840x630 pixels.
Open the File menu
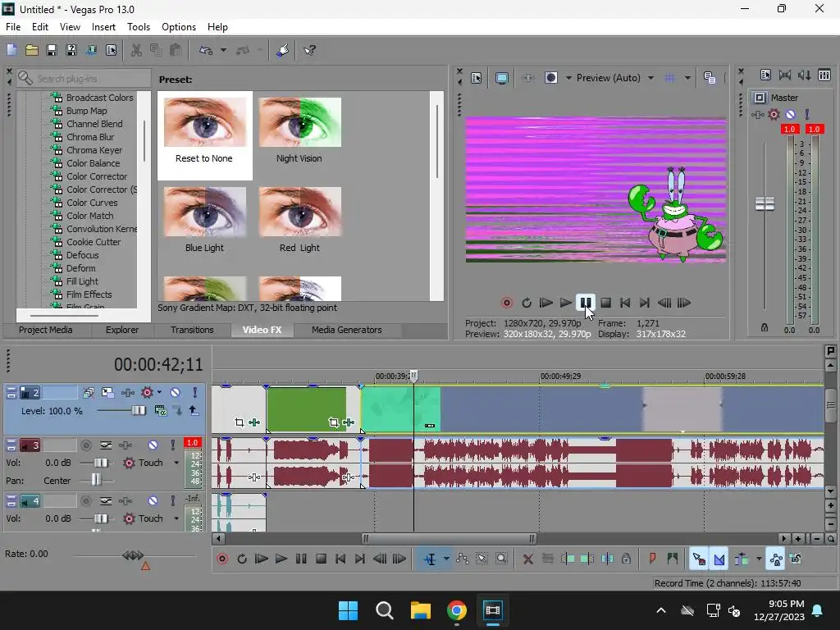[13, 27]
